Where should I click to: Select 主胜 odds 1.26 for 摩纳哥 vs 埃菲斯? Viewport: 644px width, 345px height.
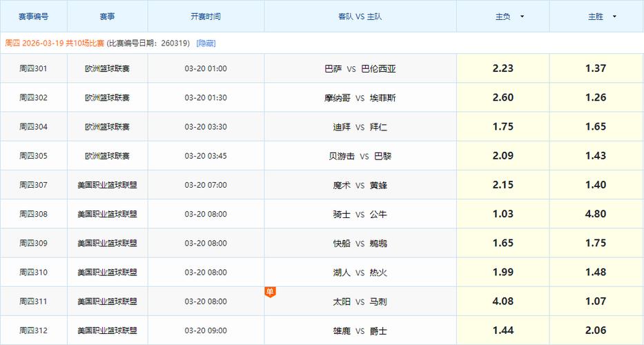click(x=596, y=98)
